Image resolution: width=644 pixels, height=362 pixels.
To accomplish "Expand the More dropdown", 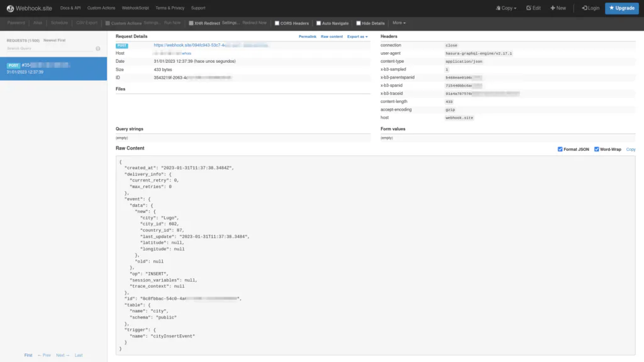I will click(x=399, y=23).
